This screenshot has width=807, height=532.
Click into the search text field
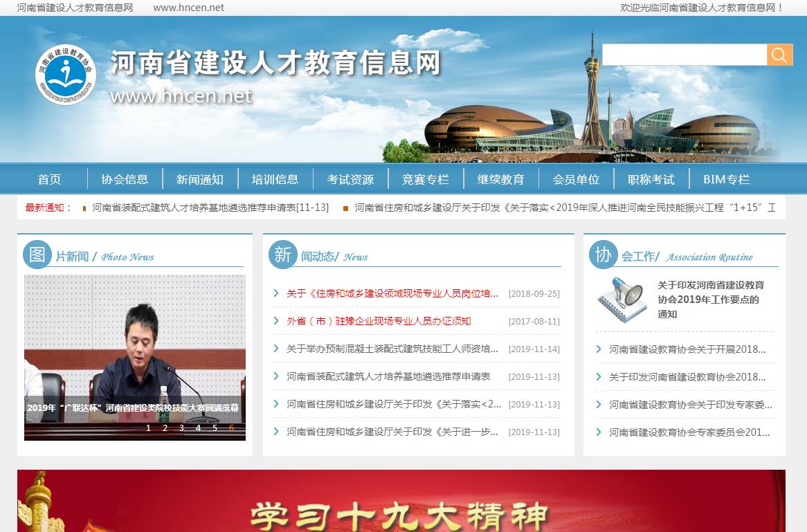(x=684, y=55)
